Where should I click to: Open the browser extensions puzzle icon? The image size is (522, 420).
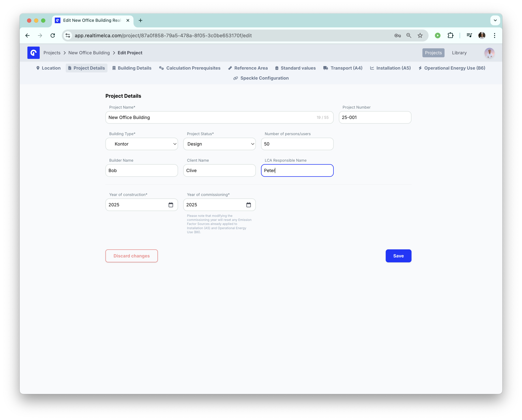[450, 35]
